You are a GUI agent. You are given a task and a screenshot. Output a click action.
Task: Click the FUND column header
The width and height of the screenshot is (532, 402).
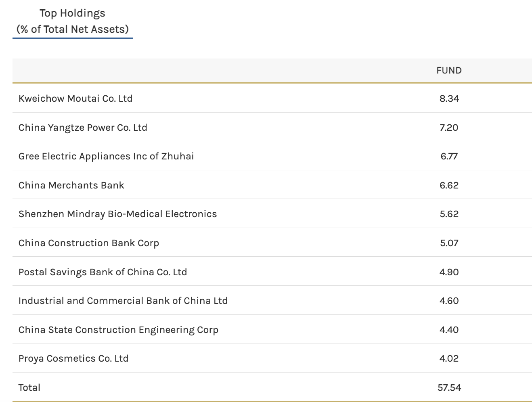[449, 71]
